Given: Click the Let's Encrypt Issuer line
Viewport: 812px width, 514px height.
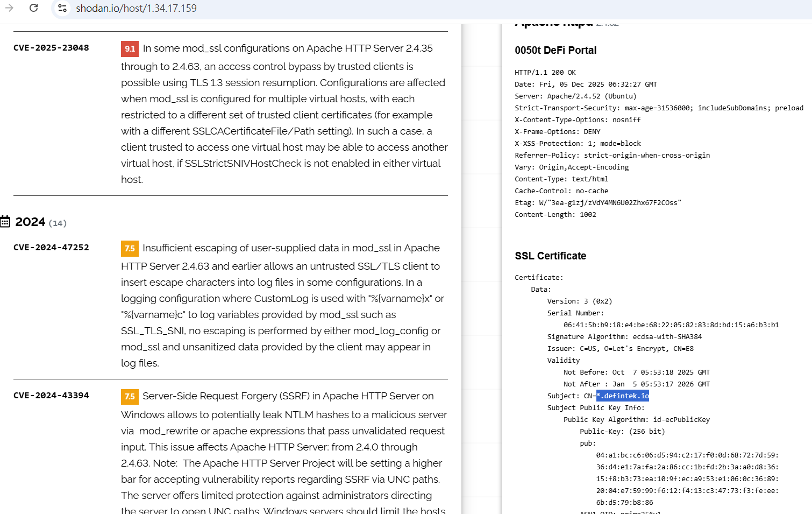Looking at the screenshot, I should (x=621, y=349).
